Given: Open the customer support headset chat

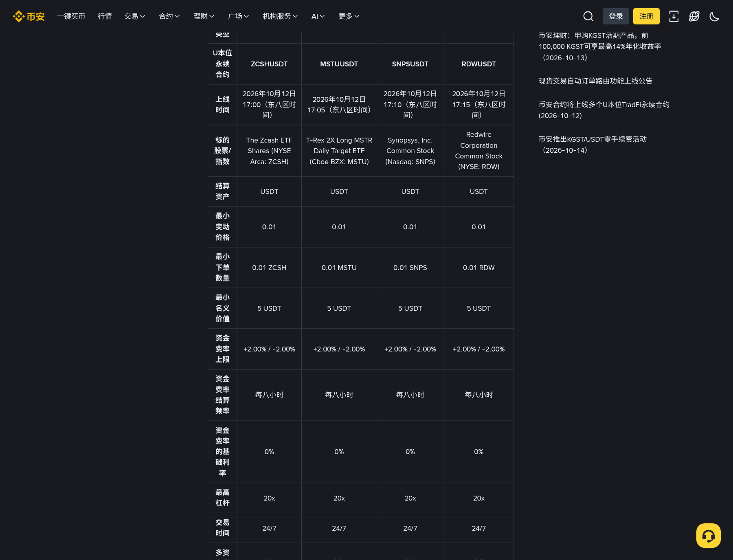Looking at the screenshot, I should (x=709, y=536).
